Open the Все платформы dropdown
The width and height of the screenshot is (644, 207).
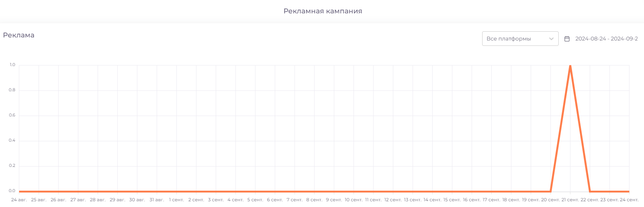coord(520,39)
